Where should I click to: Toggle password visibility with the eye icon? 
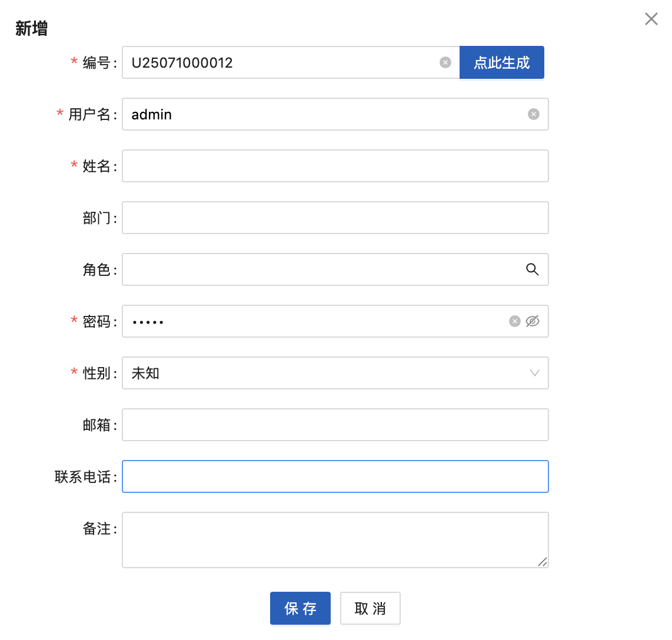coord(533,321)
